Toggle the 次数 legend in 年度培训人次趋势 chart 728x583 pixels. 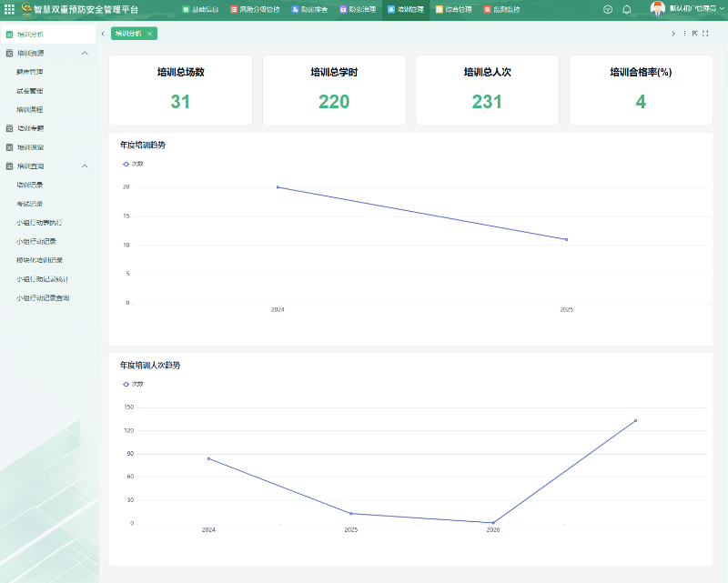[133, 384]
